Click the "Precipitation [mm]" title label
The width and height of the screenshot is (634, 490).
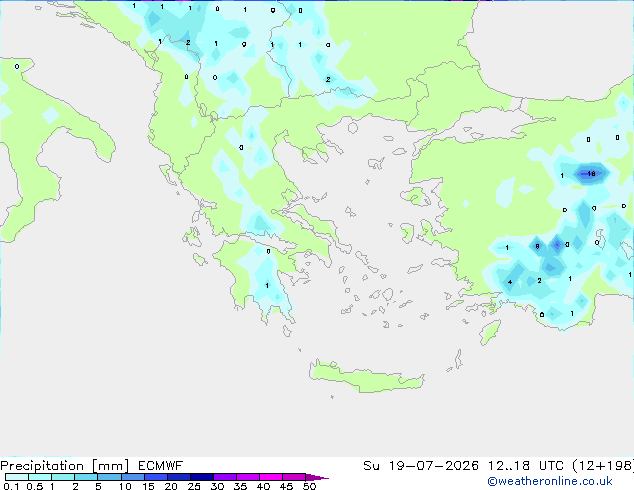65,466
